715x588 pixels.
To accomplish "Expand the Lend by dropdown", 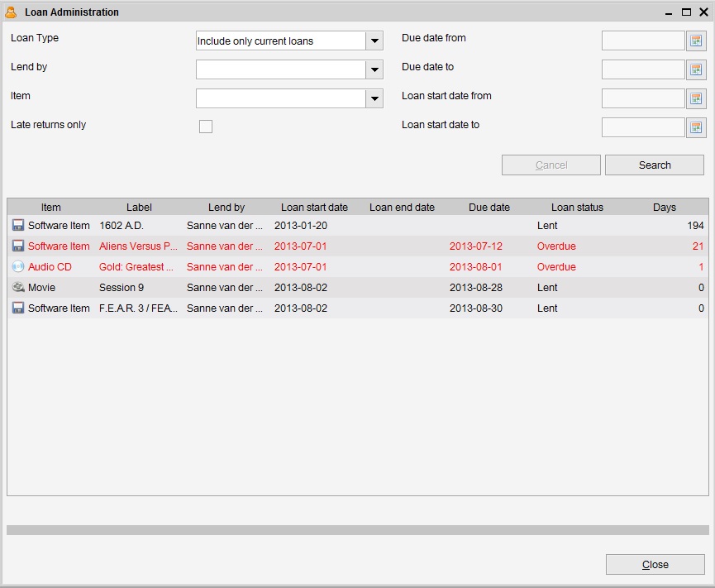I will 374,70.
